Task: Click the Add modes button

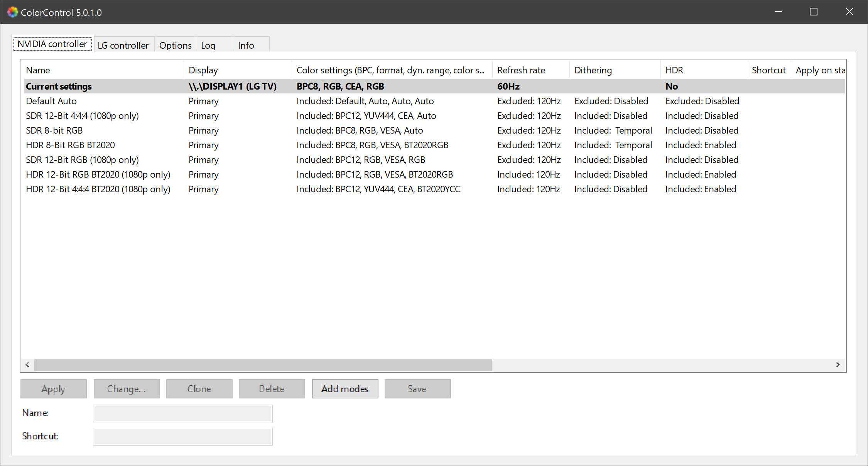Action: tap(345, 389)
